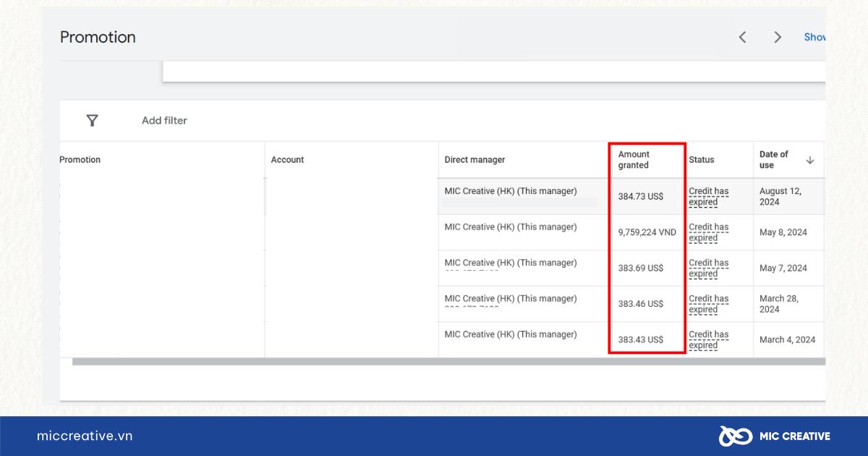Open the Show link at top right

[814, 37]
